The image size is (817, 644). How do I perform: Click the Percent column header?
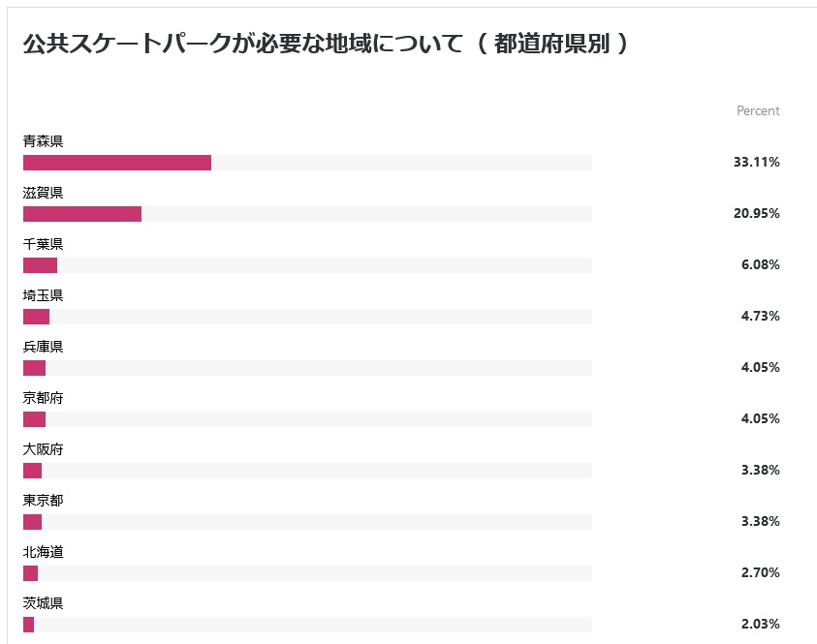758,111
